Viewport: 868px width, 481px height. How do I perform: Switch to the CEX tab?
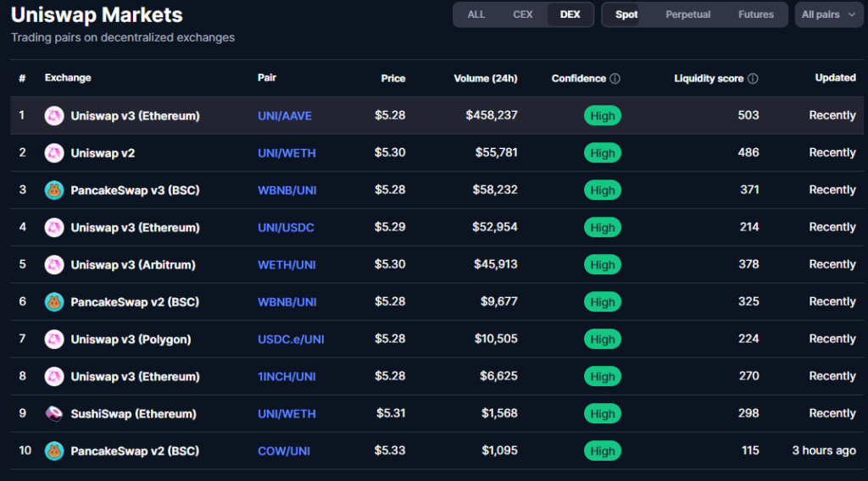(x=522, y=14)
